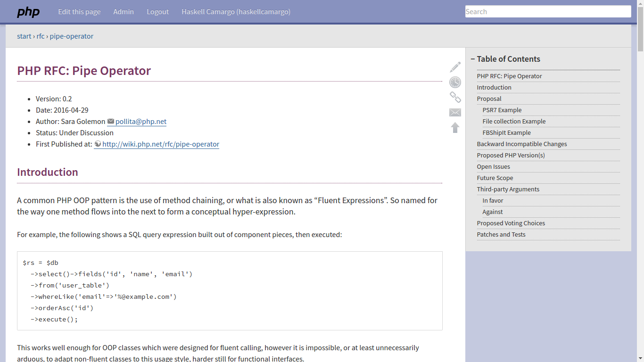Jump to PSR7 Example in contents

502,110
